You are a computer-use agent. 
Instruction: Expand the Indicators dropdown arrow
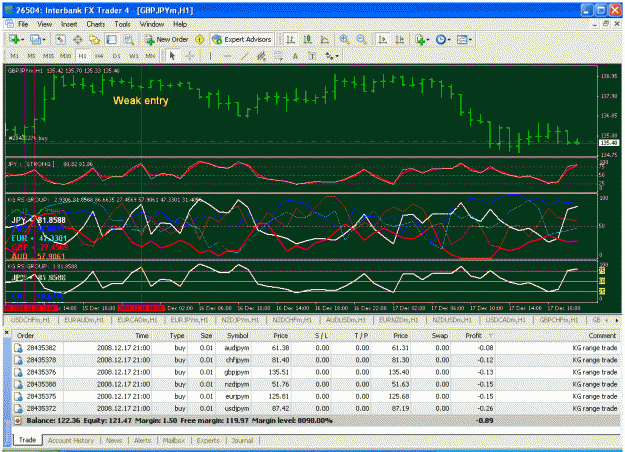pos(428,40)
